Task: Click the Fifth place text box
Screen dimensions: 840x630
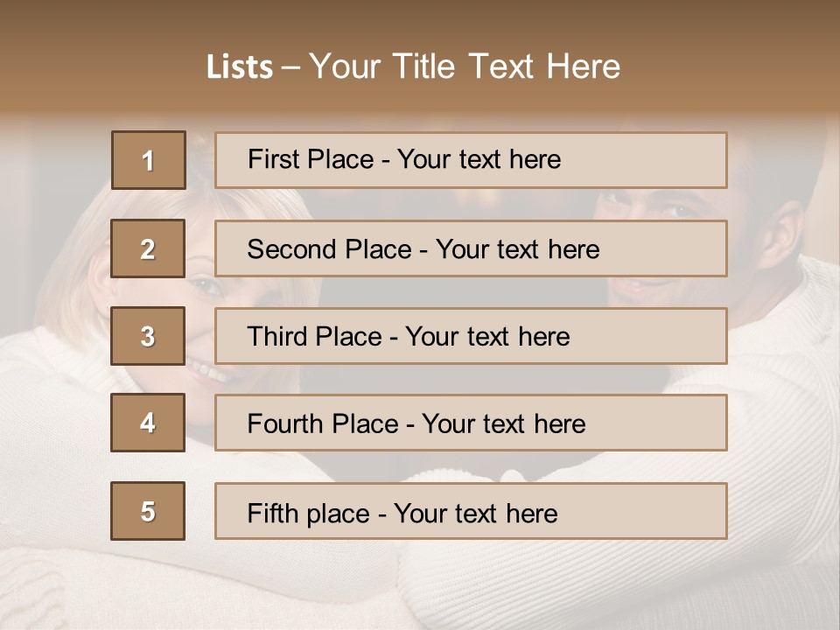Action: 471,511
